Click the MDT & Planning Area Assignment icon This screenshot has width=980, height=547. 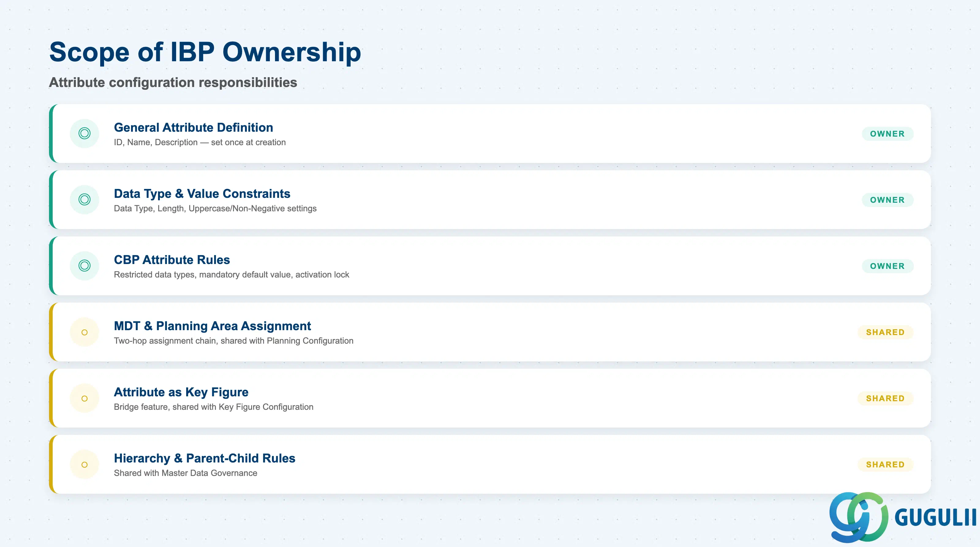tap(85, 332)
